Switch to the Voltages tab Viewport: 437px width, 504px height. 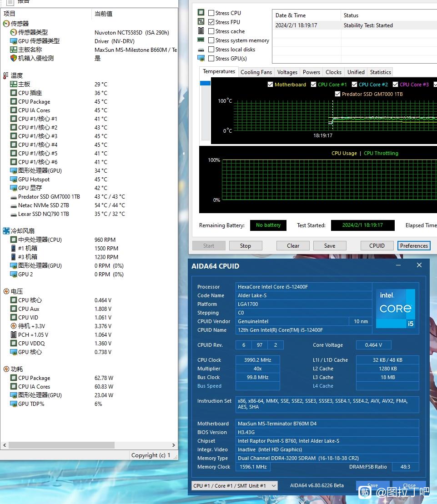click(x=287, y=72)
